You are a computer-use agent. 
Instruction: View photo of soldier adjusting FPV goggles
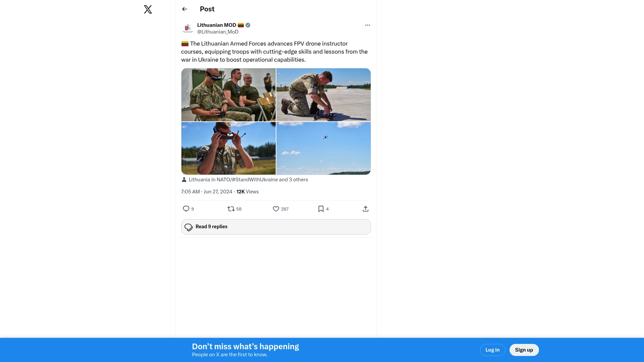[x=228, y=148]
